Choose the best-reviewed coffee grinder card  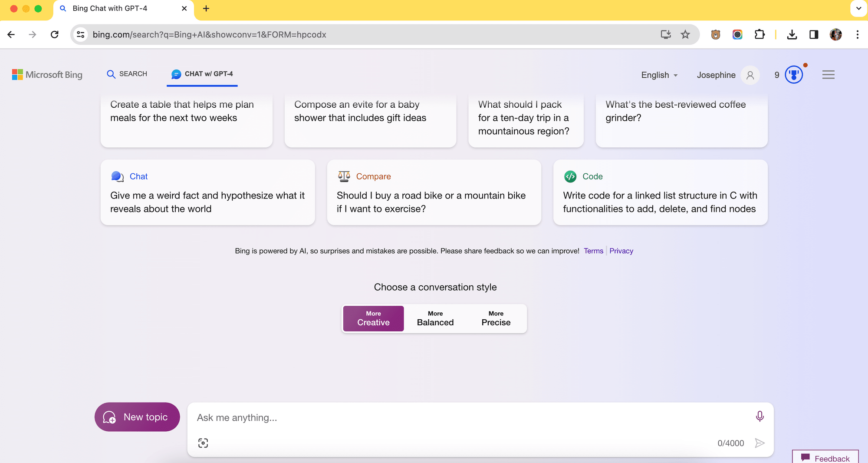[681, 119]
